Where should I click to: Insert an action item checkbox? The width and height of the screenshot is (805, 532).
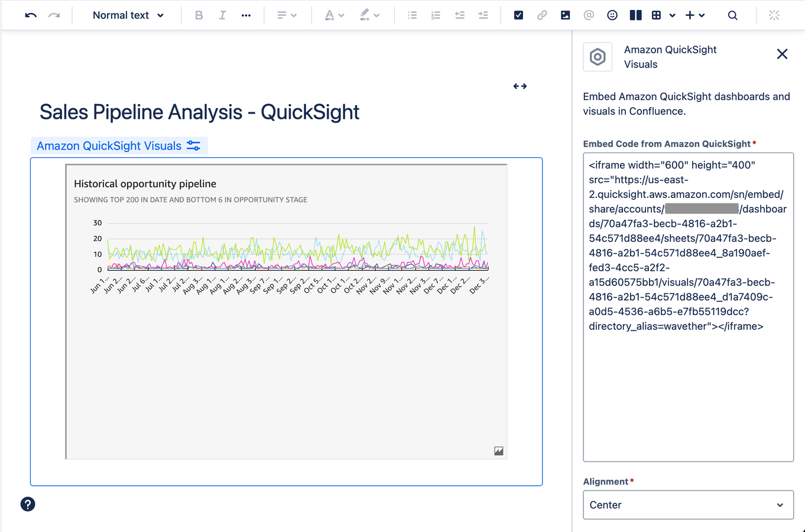pyautogui.click(x=518, y=15)
